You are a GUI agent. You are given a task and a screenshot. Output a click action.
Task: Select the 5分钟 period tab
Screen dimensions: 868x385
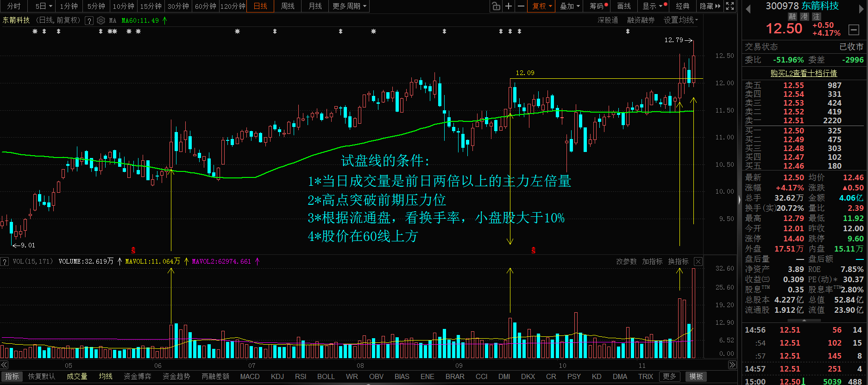pyautogui.click(x=96, y=6)
